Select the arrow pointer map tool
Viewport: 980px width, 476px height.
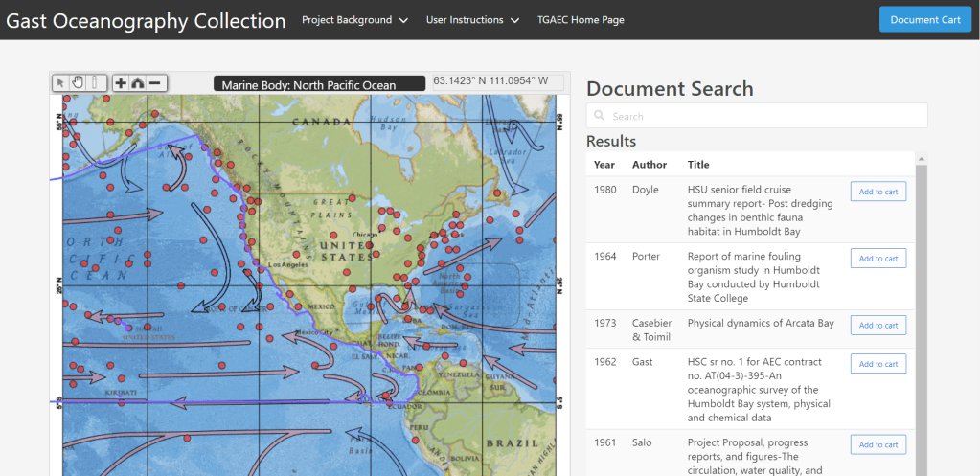(61, 82)
